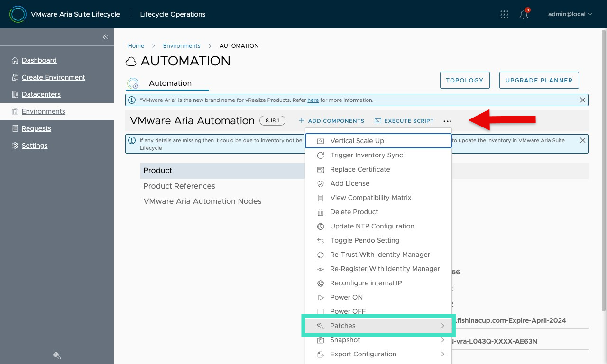The image size is (607, 364).
Task: Open Create Environment in sidebar
Action: click(54, 77)
